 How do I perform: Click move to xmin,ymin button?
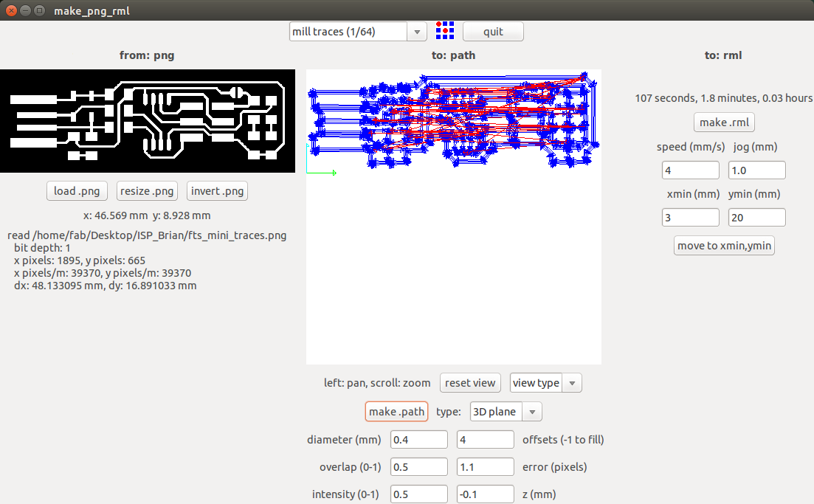[724, 246]
